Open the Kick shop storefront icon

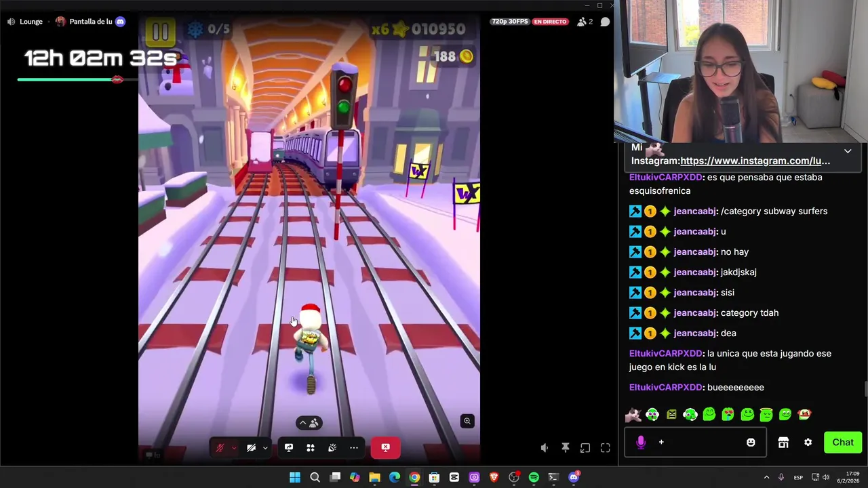(x=783, y=443)
